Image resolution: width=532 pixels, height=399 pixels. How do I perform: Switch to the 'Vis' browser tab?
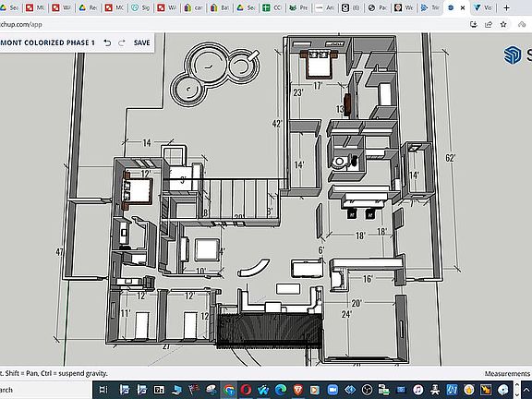483,7
